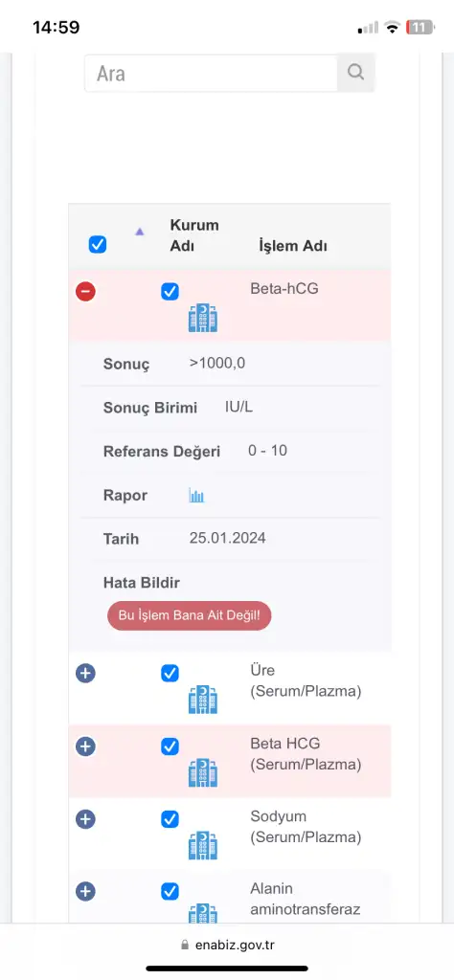Sort by Kurum Adı column header

(x=193, y=235)
